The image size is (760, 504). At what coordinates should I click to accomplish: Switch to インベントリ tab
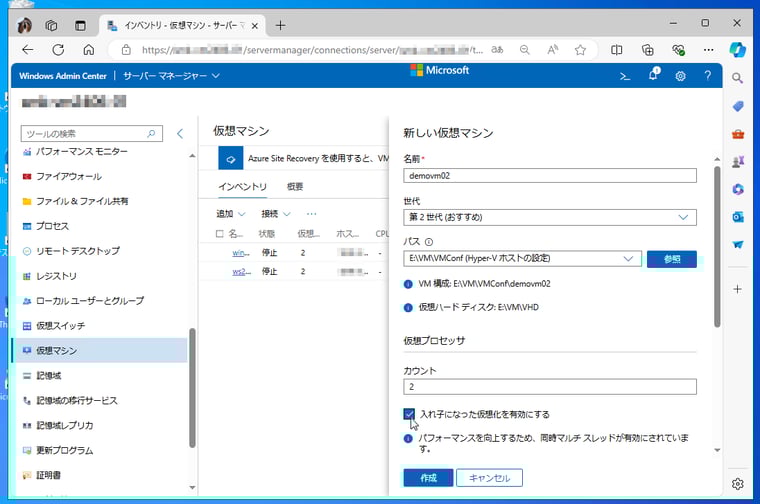click(x=242, y=187)
